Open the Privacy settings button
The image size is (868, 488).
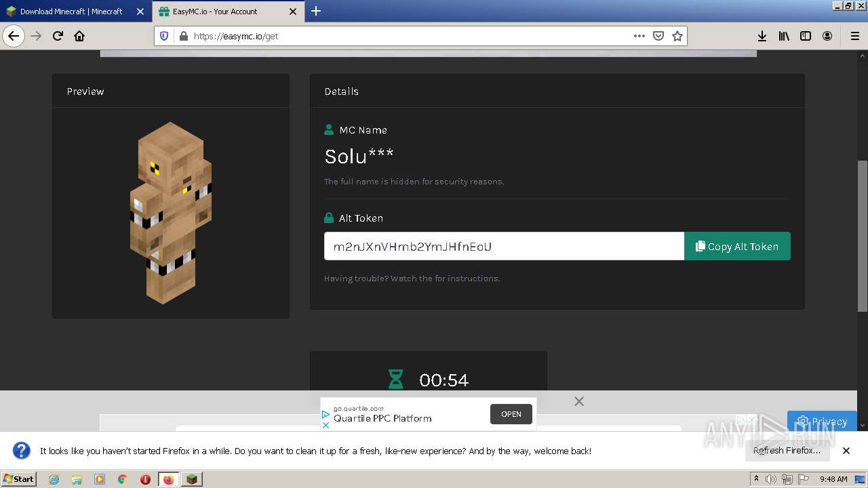click(x=822, y=421)
